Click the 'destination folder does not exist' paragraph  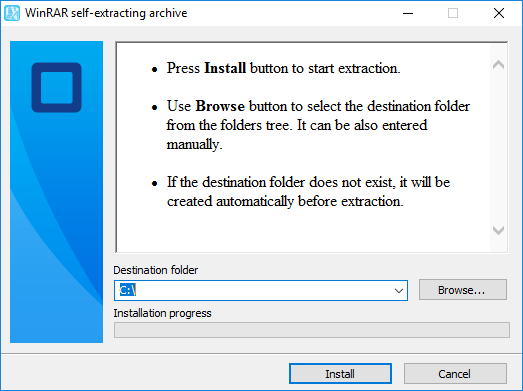308,191
